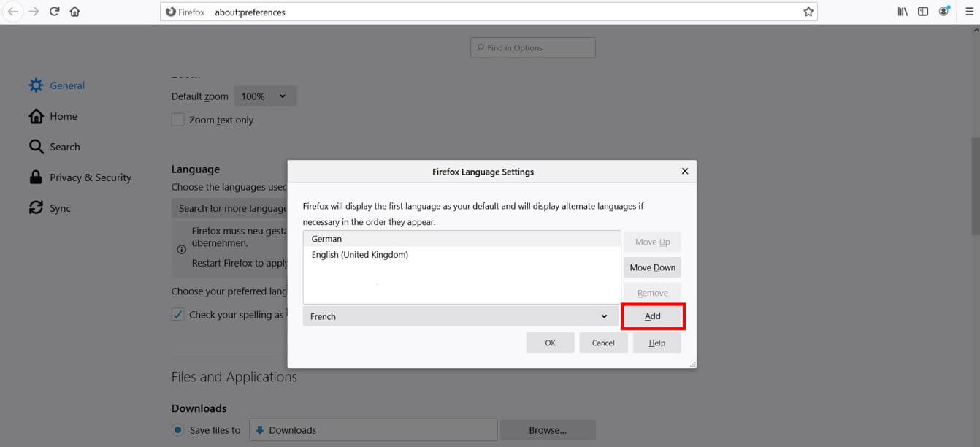Reload the page with the refresh icon
Screen dimensions: 980x447
click(x=54, y=12)
